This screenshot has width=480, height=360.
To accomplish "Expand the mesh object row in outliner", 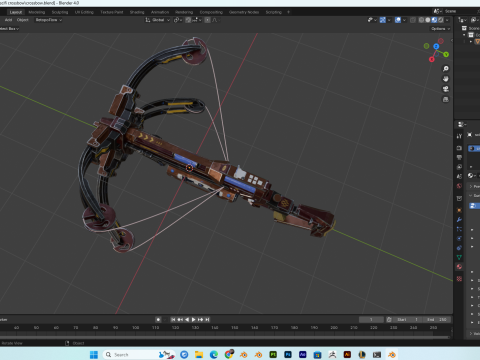I will pos(471,42).
